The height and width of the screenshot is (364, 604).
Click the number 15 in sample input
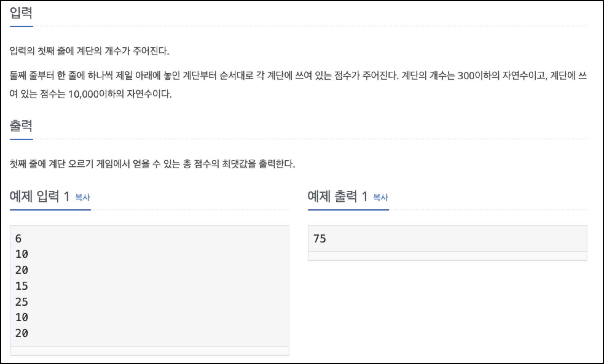[21, 286]
